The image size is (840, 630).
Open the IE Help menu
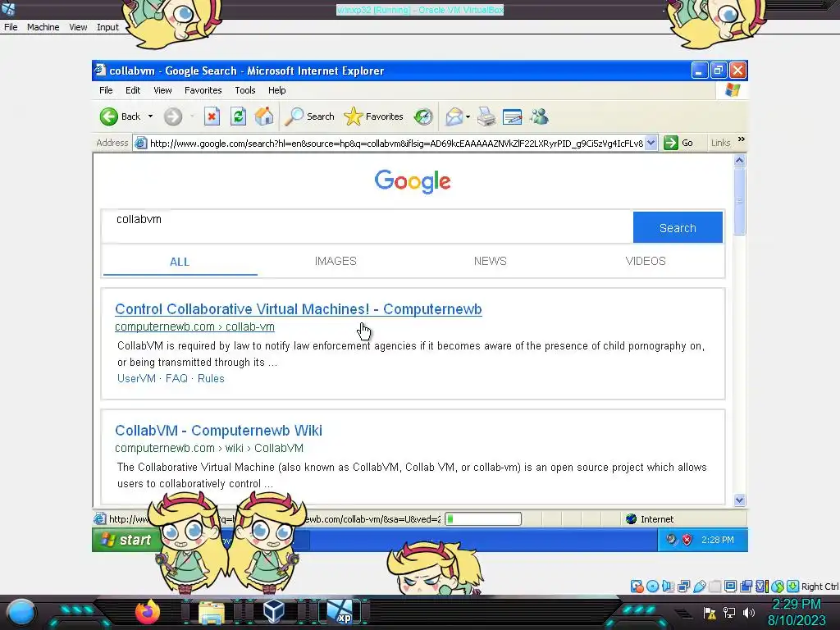coord(277,90)
